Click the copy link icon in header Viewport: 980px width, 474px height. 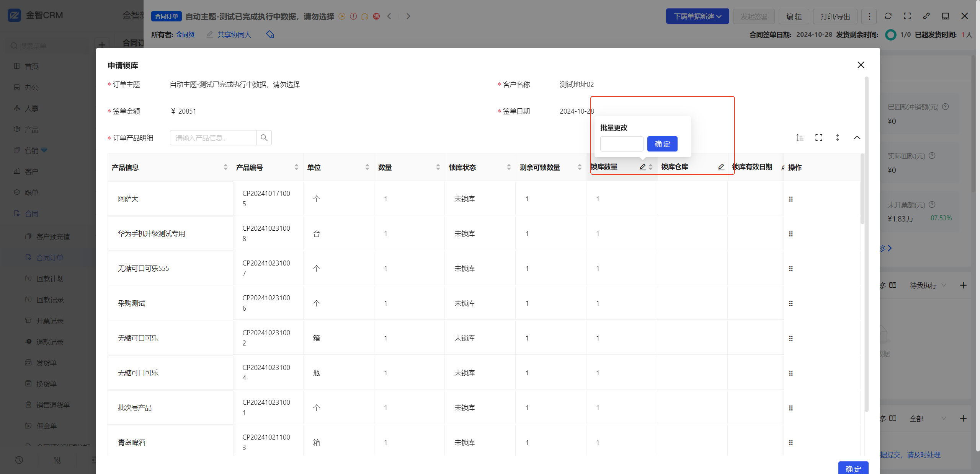926,16
